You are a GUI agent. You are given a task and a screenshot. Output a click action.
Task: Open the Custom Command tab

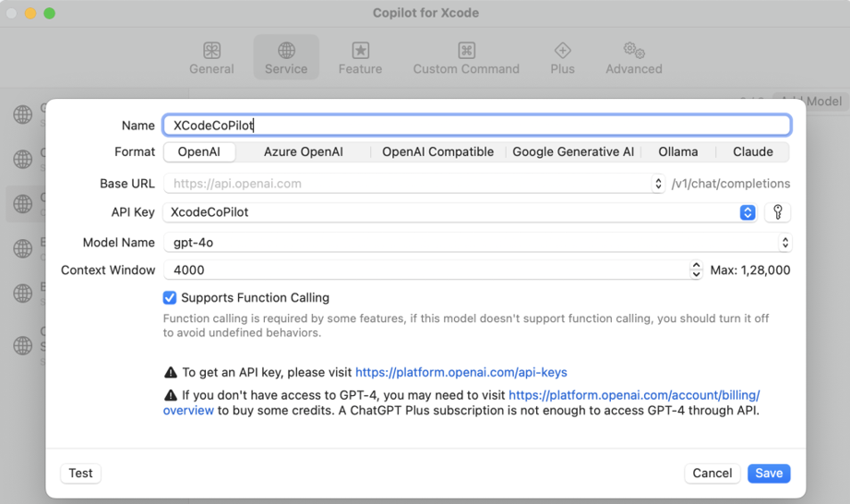point(466,57)
